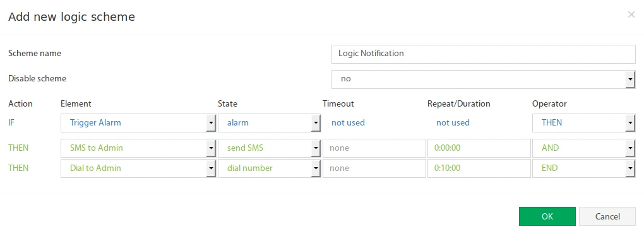644x234 pixels.
Task: Click timeout field in Dial to Admin row
Action: (374, 168)
